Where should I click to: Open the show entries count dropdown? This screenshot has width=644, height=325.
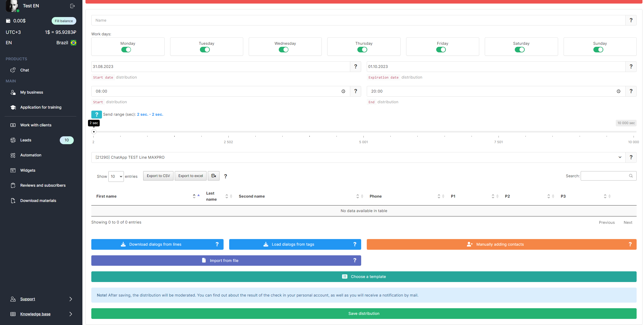[x=116, y=176]
